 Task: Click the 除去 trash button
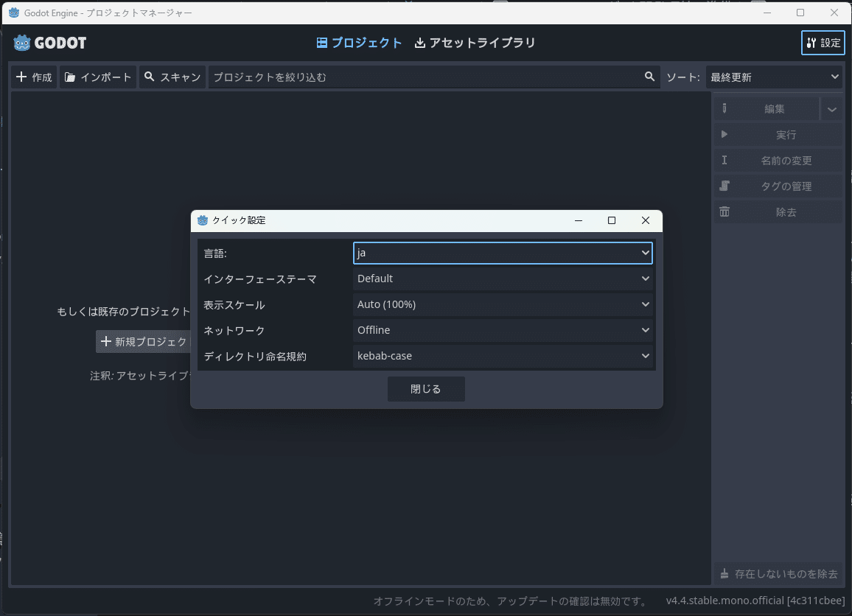coord(778,212)
